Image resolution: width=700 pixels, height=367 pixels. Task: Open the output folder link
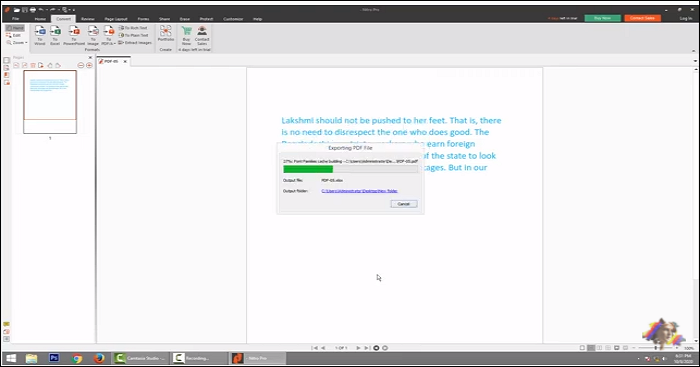359,191
